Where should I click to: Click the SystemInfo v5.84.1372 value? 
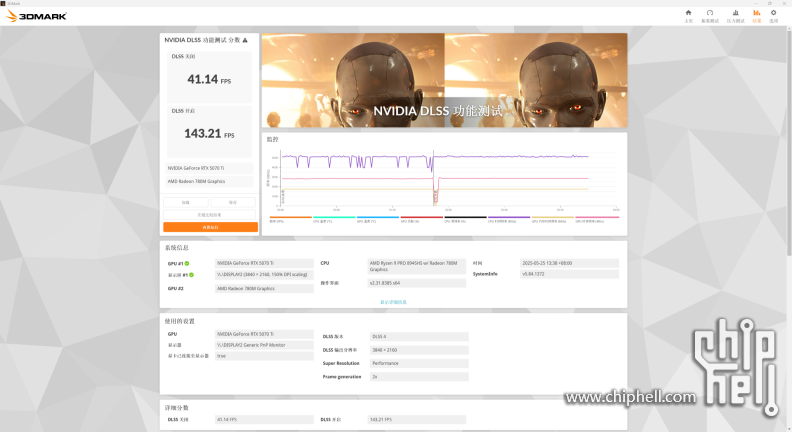[569, 274]
